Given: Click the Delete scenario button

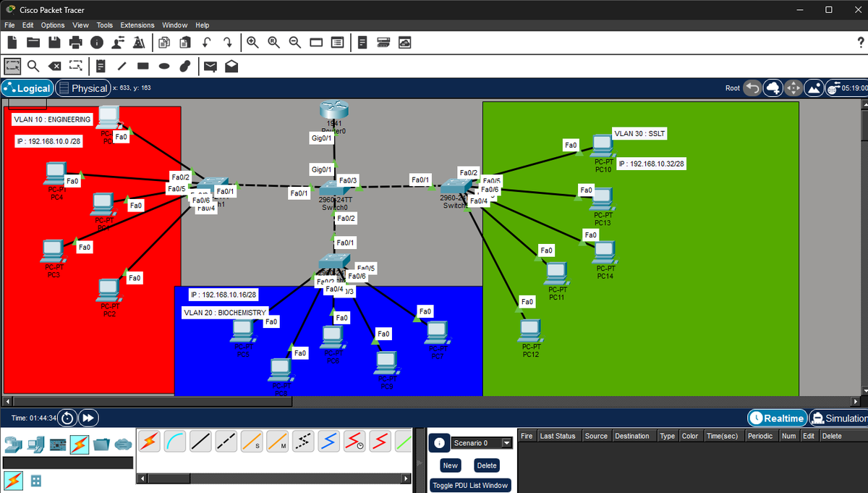Looking at the screenshot, I should pos(487,465).
